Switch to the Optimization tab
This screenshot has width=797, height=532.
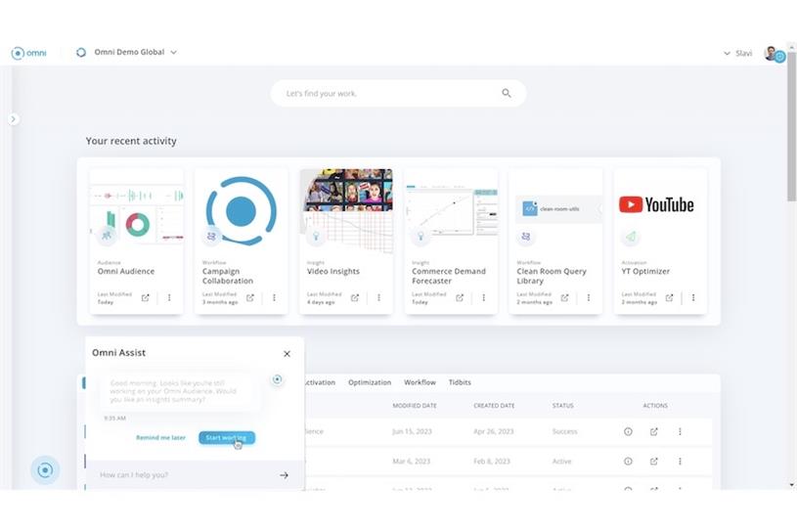pyautogui.click(x=370, y=382)
